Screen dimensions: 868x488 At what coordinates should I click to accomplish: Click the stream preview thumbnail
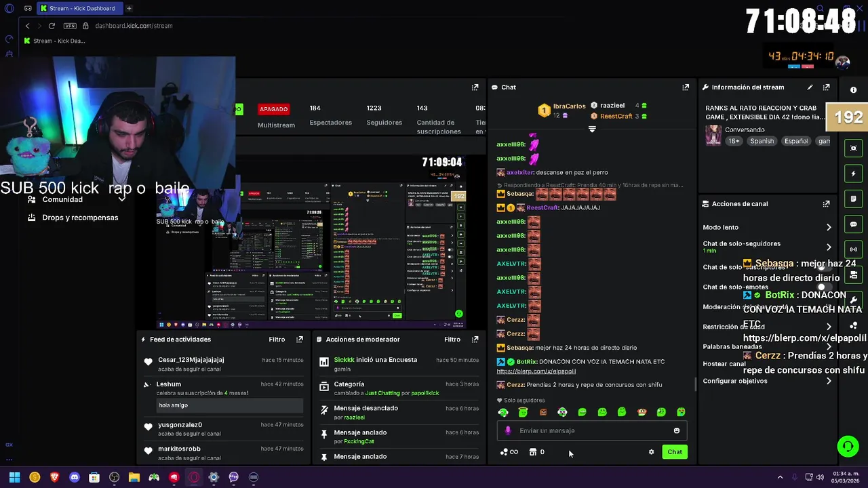click(312, 243)
